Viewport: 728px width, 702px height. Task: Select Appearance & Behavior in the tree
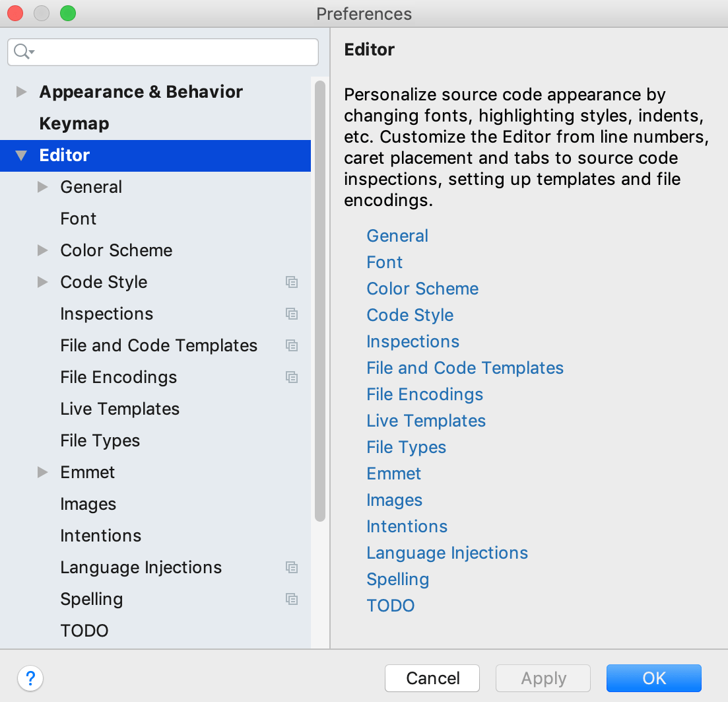click(141, 92)
